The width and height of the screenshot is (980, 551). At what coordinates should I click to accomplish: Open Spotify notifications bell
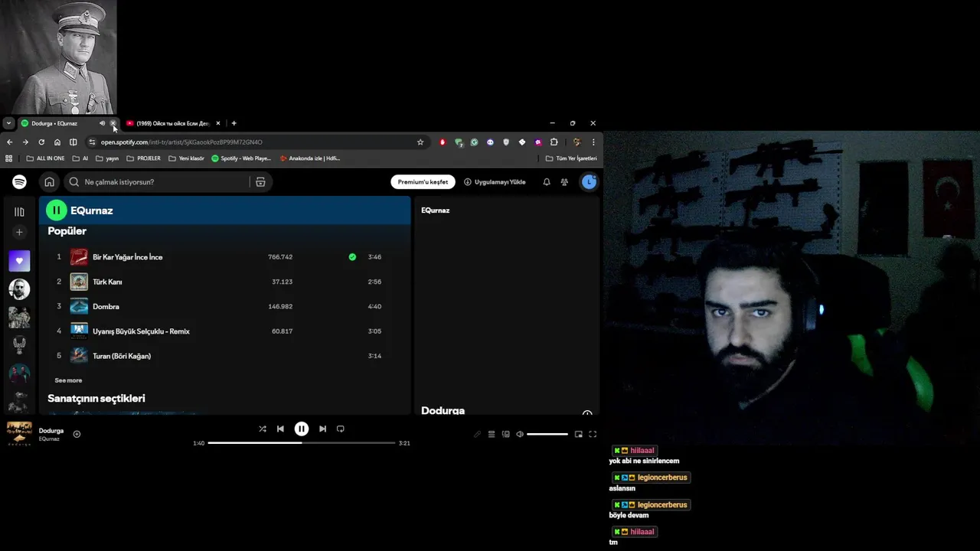pyautogui.click(x=547, y=182)
